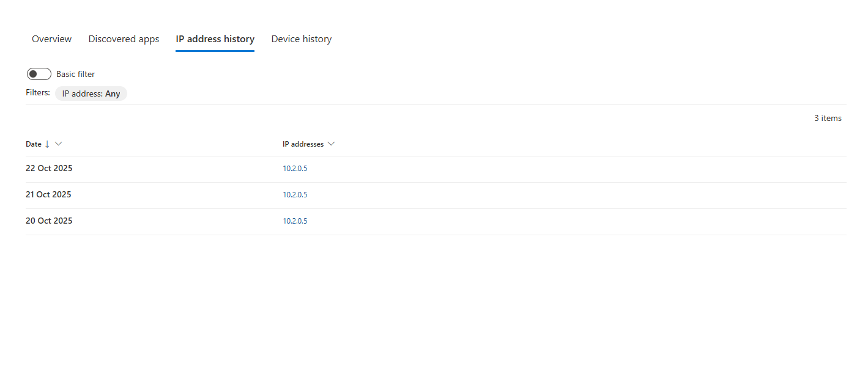Open IP 10.2.0.5 link for 22 Oct

pos(295,169)
